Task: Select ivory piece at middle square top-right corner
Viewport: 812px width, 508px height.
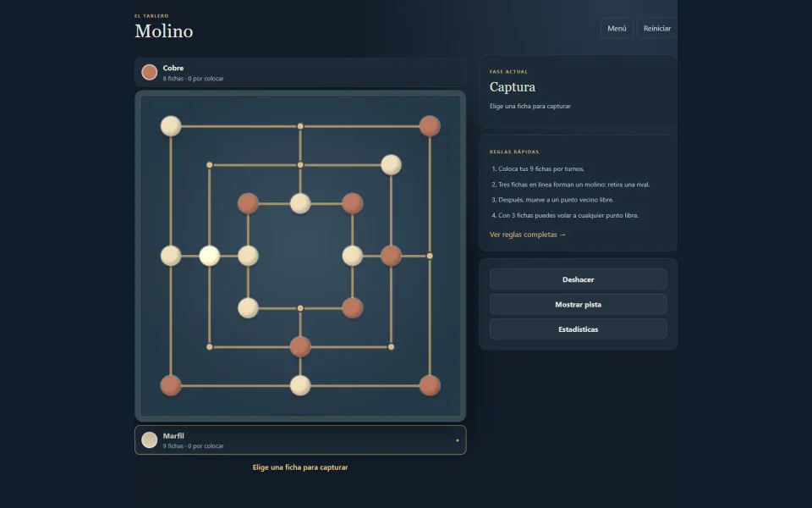Action: pyautogui.click(x=391, y=165)
